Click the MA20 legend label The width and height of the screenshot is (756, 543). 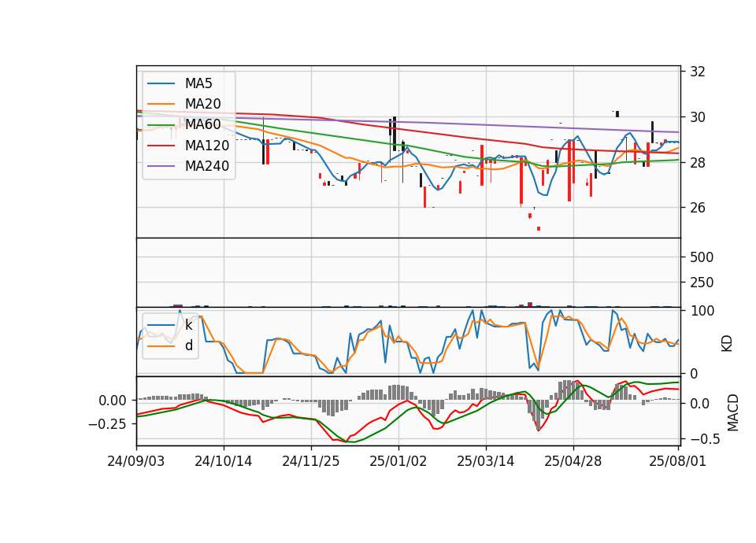pyautogui.click(x=202, y=104)
